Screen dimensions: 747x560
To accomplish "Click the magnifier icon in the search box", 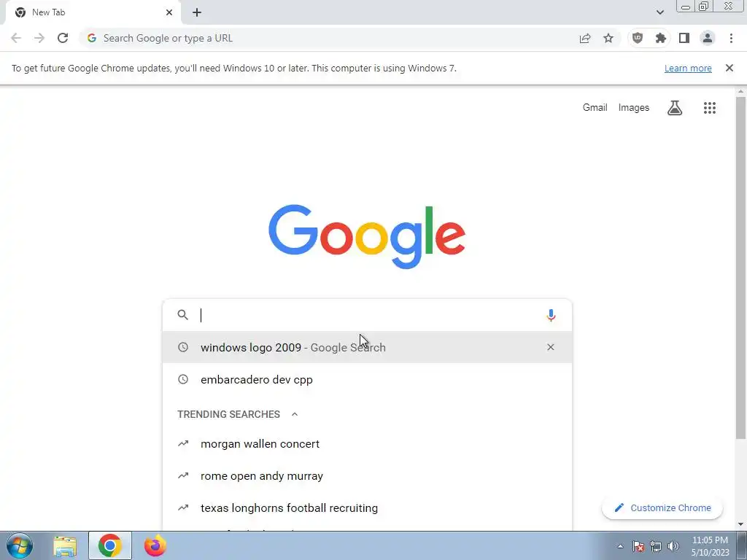I will coord(183,315).
